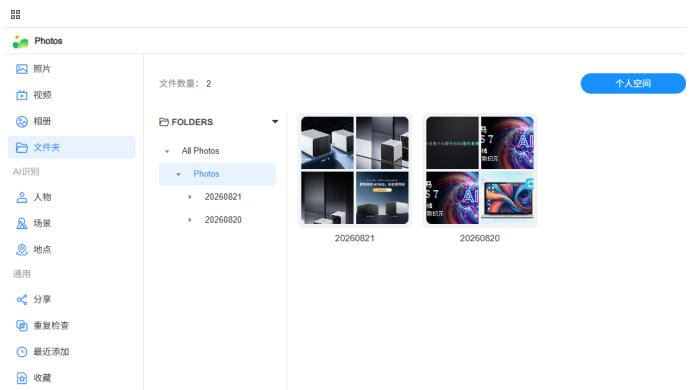Select All Photos in folder tree
The image size is (694, 390).
(x=200, y=151)
